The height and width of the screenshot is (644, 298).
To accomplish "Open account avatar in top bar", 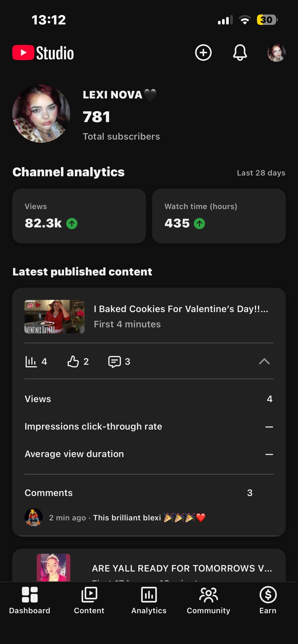I will (x=276, y=53).
